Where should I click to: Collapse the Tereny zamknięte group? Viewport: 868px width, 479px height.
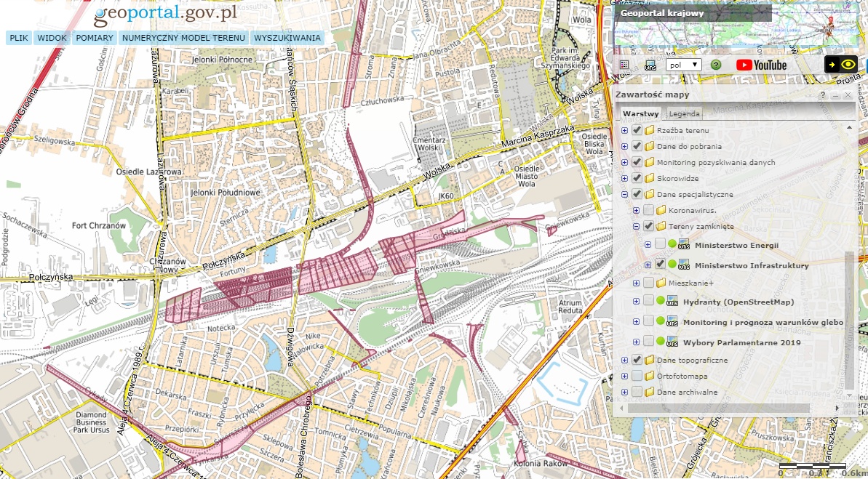[636, 227]
